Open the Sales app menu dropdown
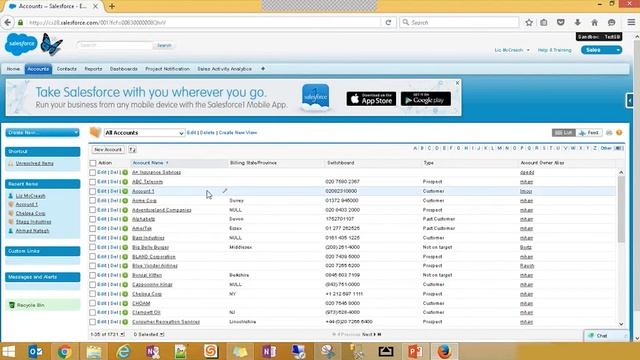The image size is (640, 360). point(602,50)
